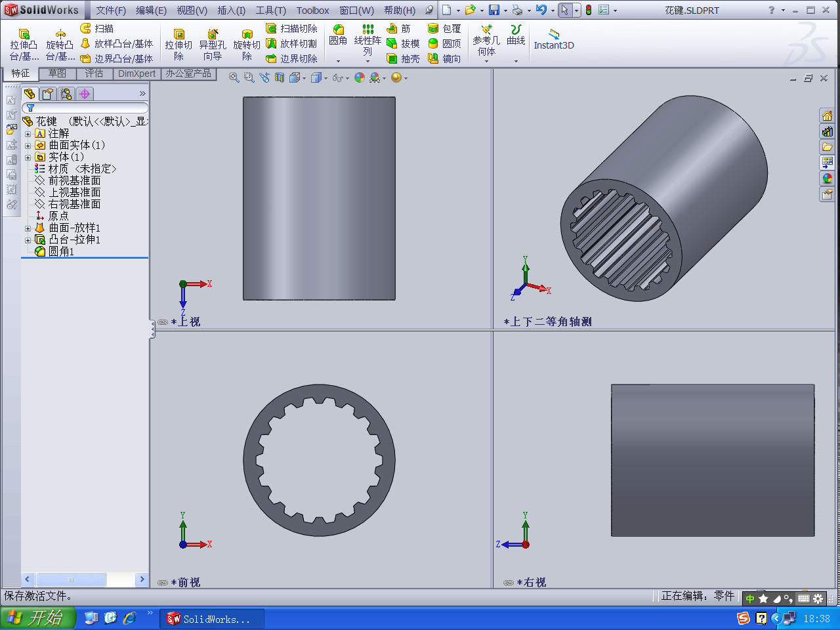Choose the 扫描 sweep tool
This screenshot has width=840, height=630.
97,28
